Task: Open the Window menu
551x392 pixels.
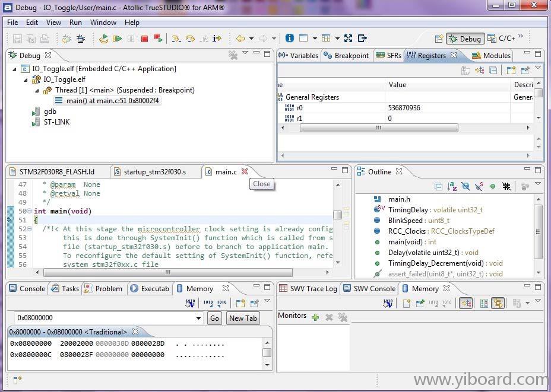Action: tap(103, 23)
